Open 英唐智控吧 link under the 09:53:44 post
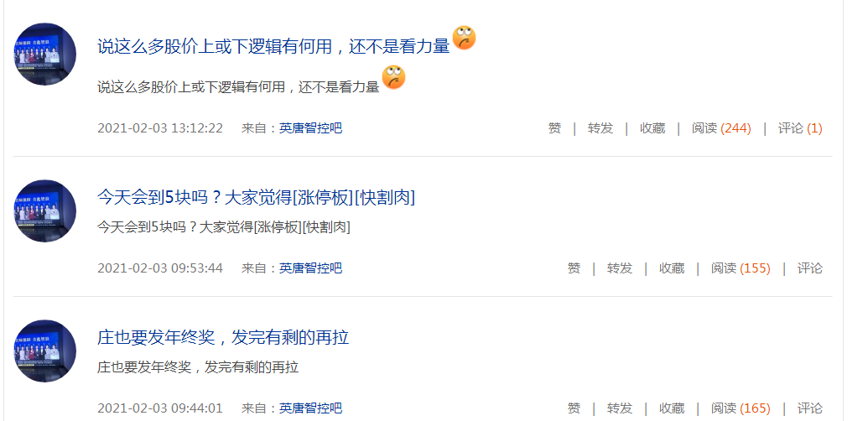The height and width of the screenshot is (421, 868). [x=310, y=268]
